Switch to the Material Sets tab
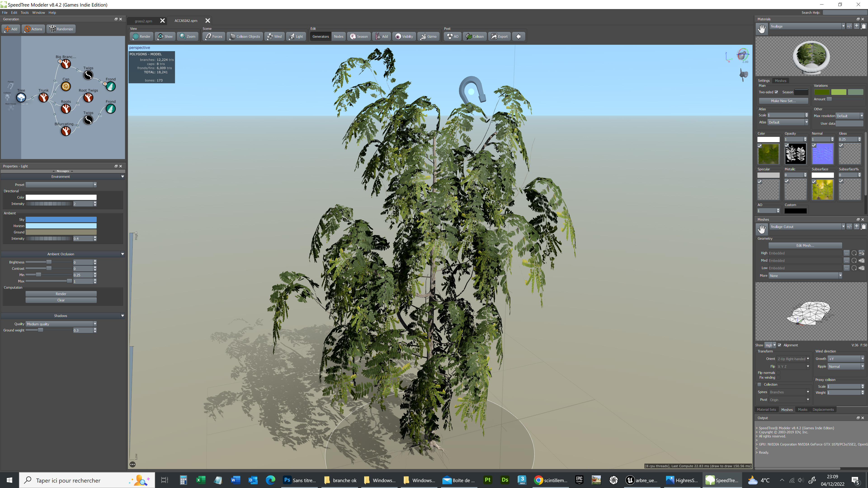The height and width of the screenshot is (488, 868). pyautogui.click(x=767, y=410)
